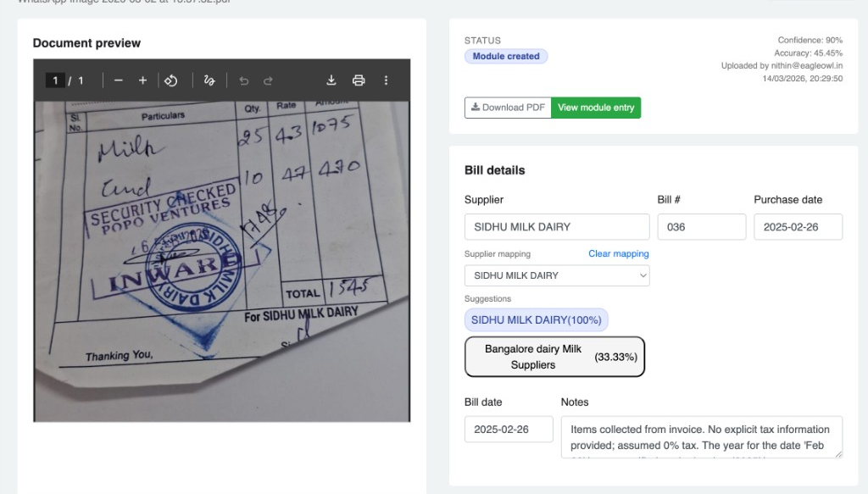
Task: Click inside the Notes text area
Action: tap(701, 436)
